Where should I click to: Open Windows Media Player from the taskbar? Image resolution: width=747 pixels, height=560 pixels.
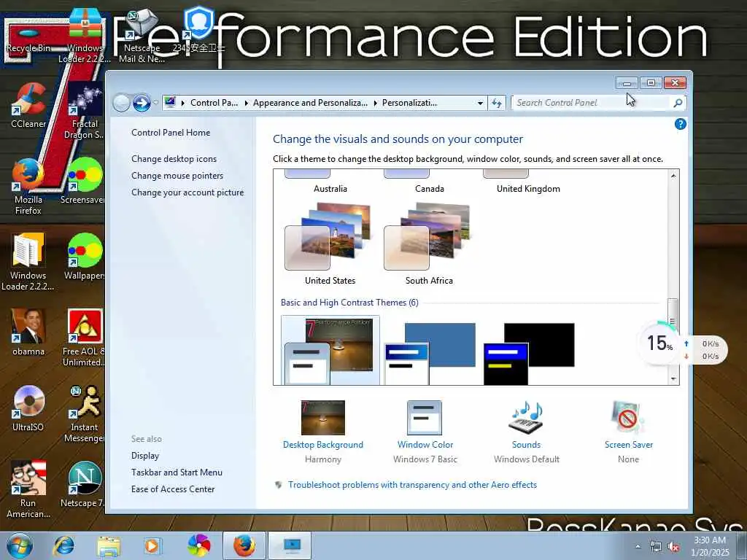point(152,545)
